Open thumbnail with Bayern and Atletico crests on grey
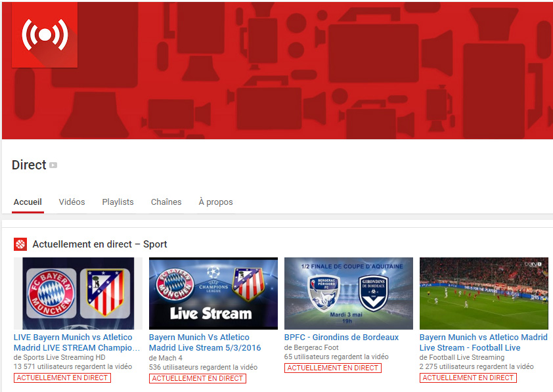553x392 pixels. [x=78, y=294]
